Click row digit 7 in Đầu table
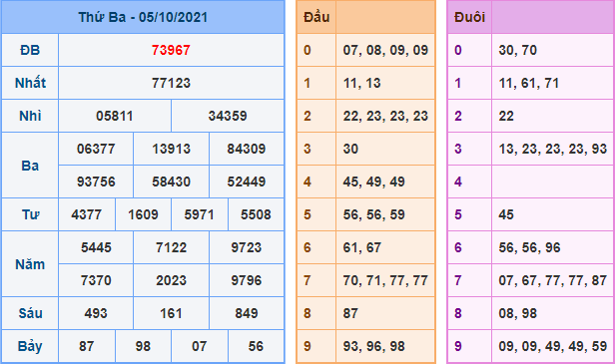The image size is (615, 364). click(x=307, y=280)
